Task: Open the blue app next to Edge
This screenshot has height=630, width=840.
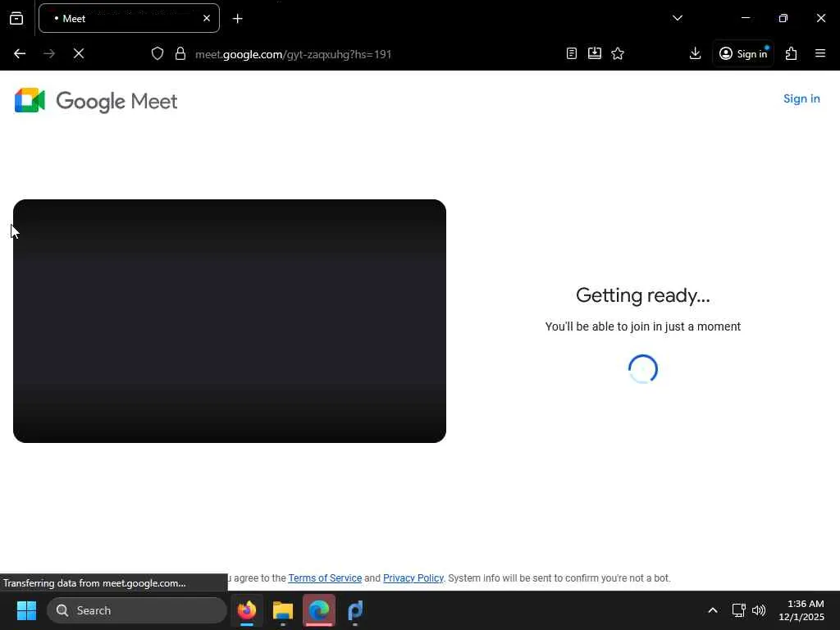Action: coord(355,610)
